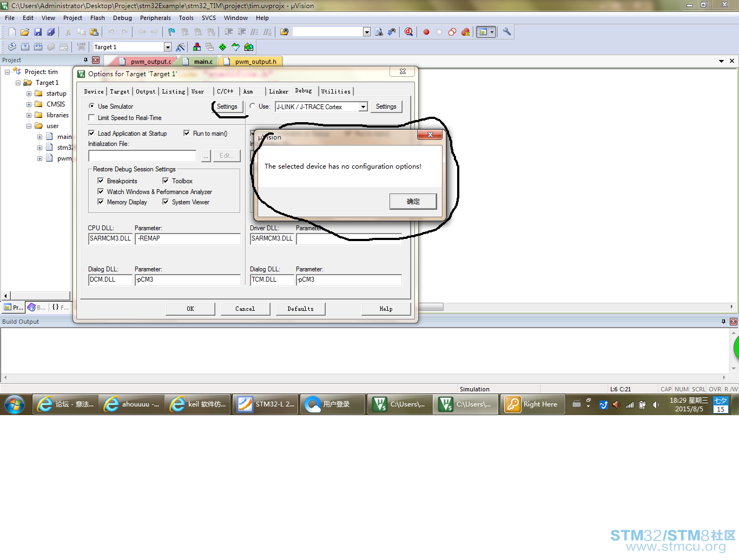Screen dimensions: 739x560
Task: Open the Right Here taskbar item
Action: click(x=532, y=404)
